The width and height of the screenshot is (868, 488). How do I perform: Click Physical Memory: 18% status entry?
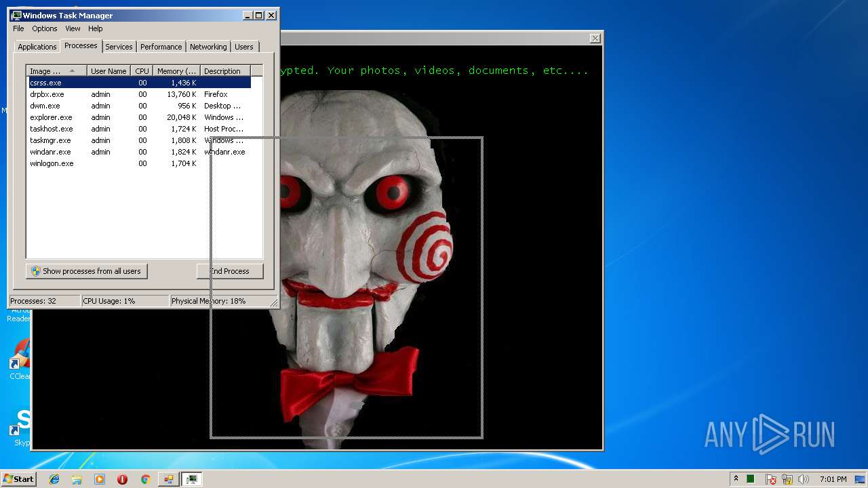coord(220,301)
